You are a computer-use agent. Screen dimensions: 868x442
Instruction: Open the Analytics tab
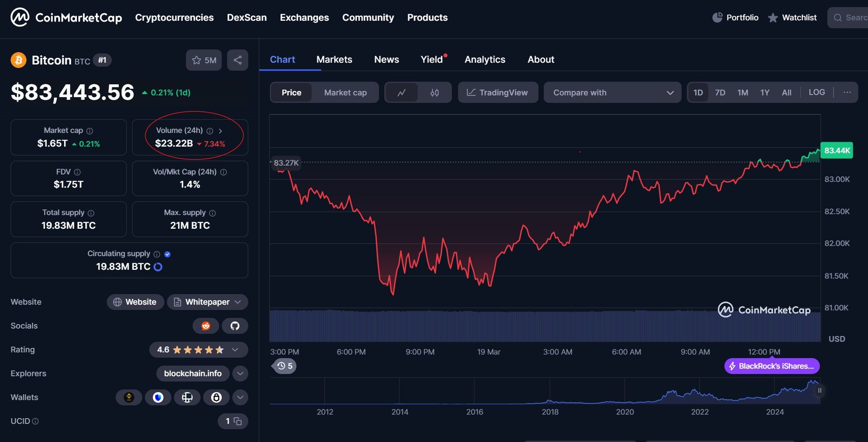485,60
